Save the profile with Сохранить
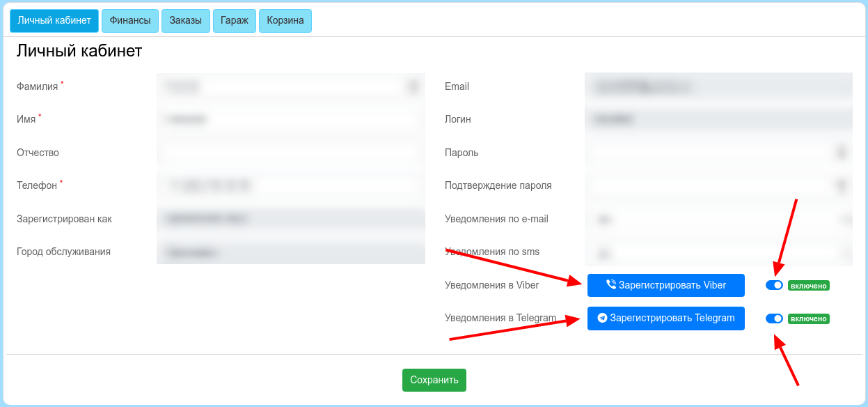 [x=434, y=380]
